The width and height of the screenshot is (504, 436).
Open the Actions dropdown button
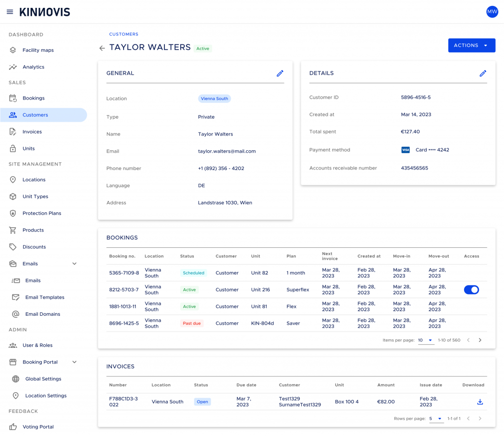pos(472,45)
